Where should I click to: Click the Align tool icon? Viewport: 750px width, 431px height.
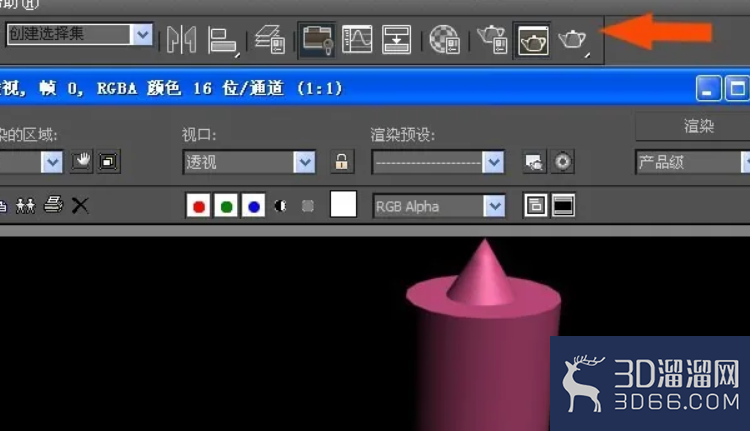click(222, 41)
